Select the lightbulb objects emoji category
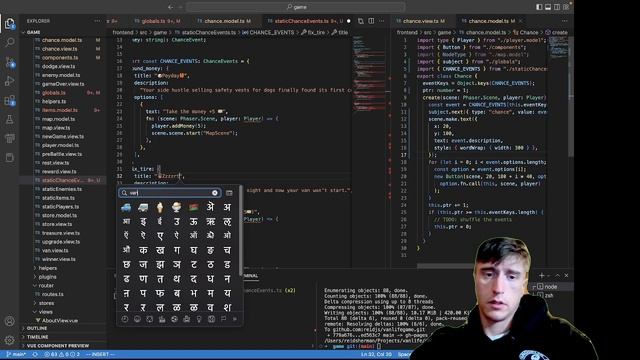This screenshot has width=640, height=360. [x=199, y=319]
